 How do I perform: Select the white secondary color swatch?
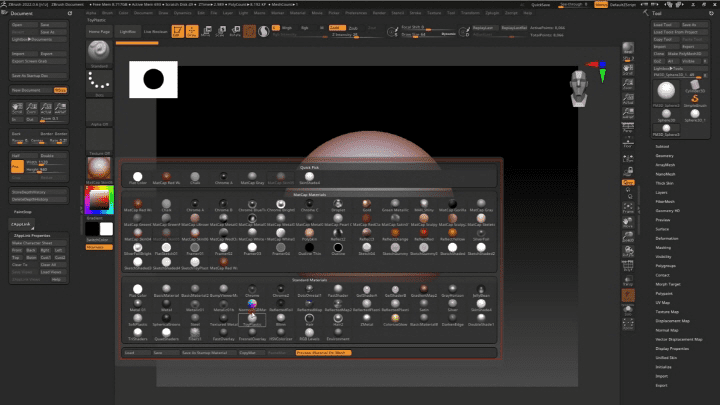pos(106,229)
